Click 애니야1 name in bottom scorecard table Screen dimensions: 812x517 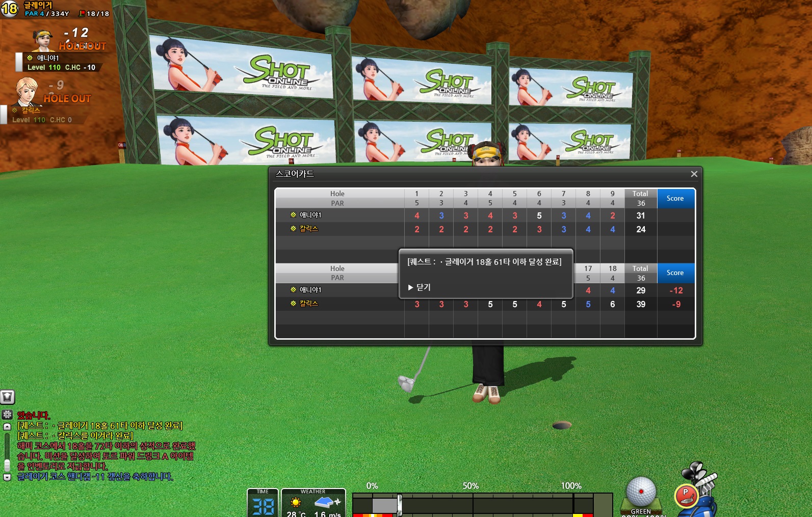pos(310,290)
